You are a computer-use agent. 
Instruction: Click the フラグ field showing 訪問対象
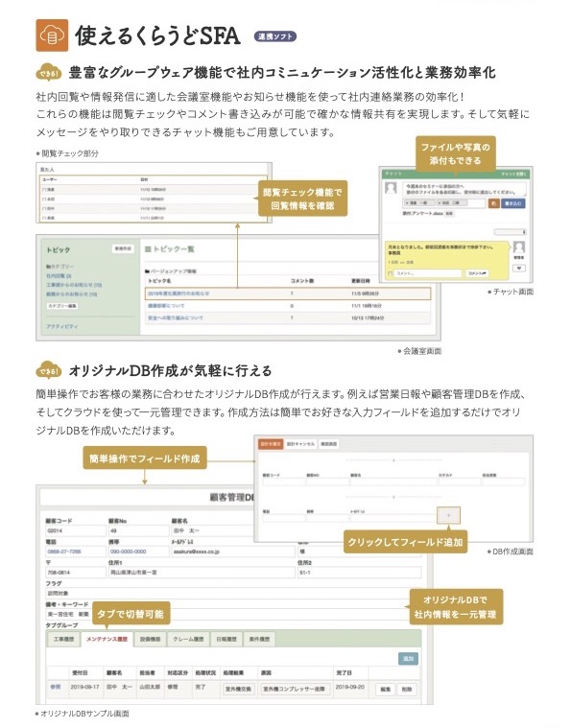point(234,594)
